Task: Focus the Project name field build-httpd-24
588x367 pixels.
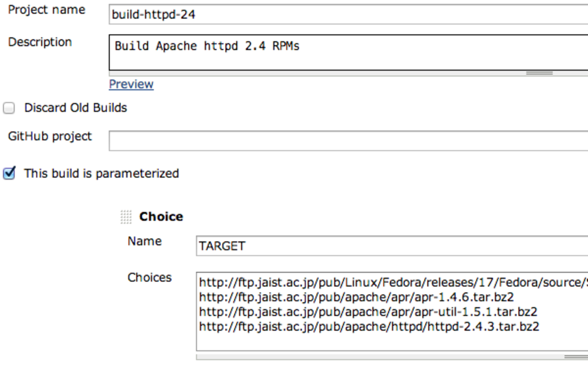Action: [349, 15]
